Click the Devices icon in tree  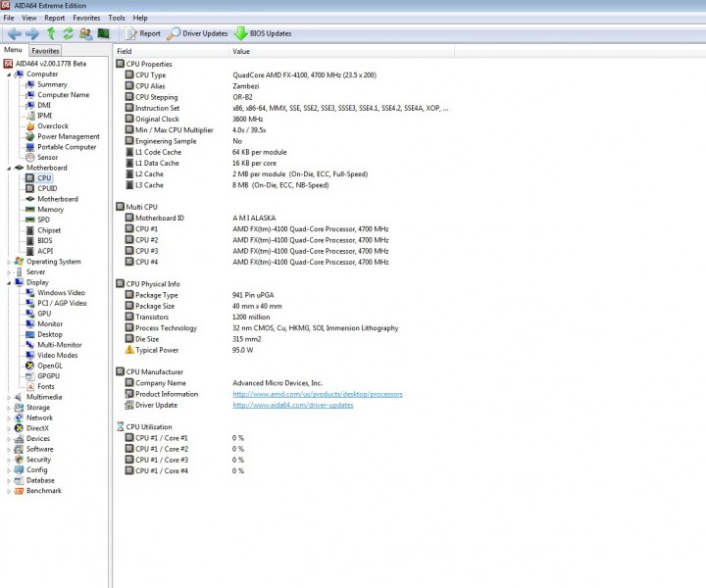[19, 439]
